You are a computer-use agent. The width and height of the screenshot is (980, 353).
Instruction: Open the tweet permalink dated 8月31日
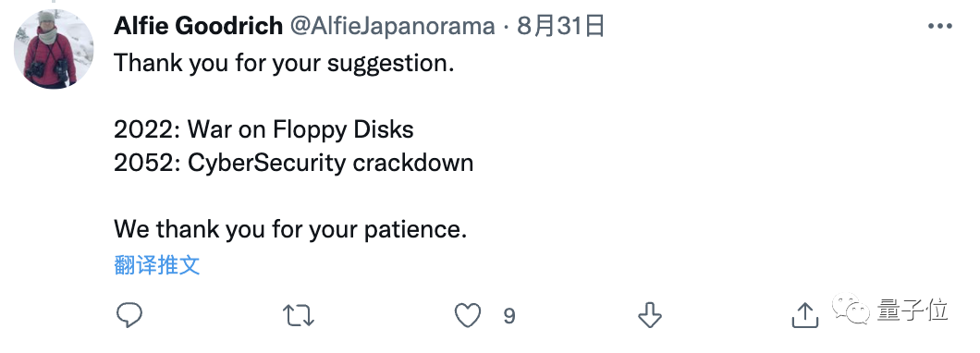560,27
